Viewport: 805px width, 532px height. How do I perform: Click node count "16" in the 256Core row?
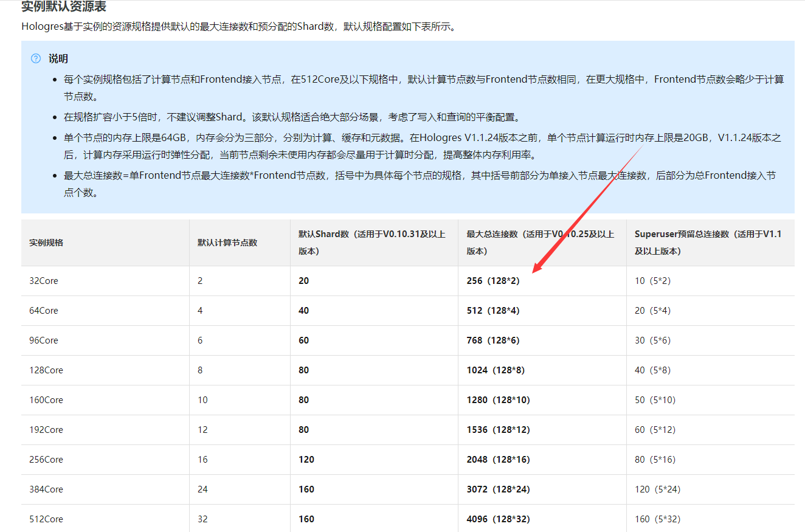[202, 460]
